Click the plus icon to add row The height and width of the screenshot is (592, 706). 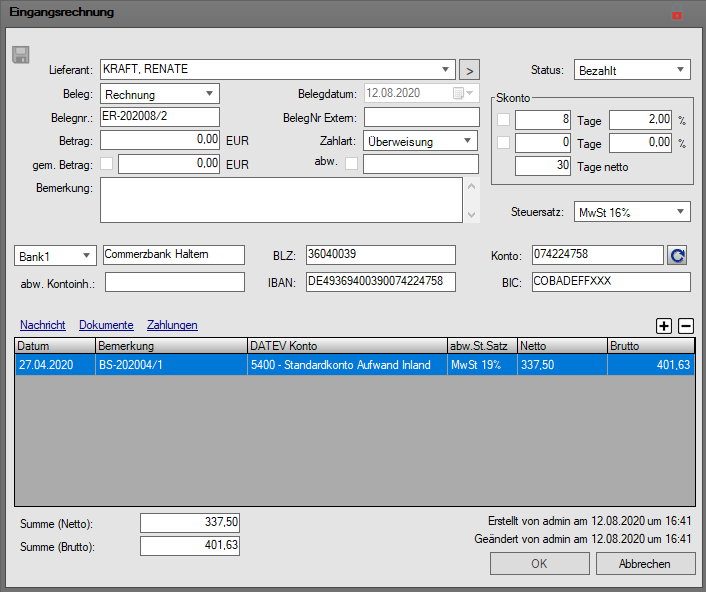click(664, 325)
